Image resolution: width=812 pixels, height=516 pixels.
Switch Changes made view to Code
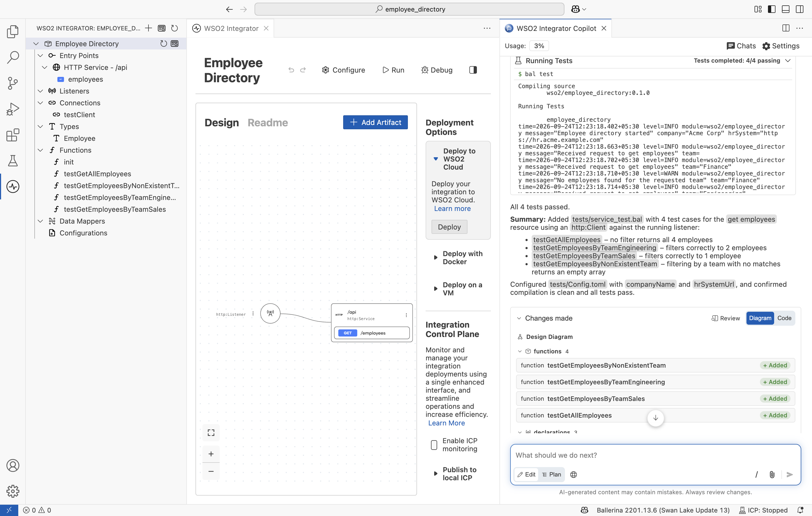(x=784, y=318)
